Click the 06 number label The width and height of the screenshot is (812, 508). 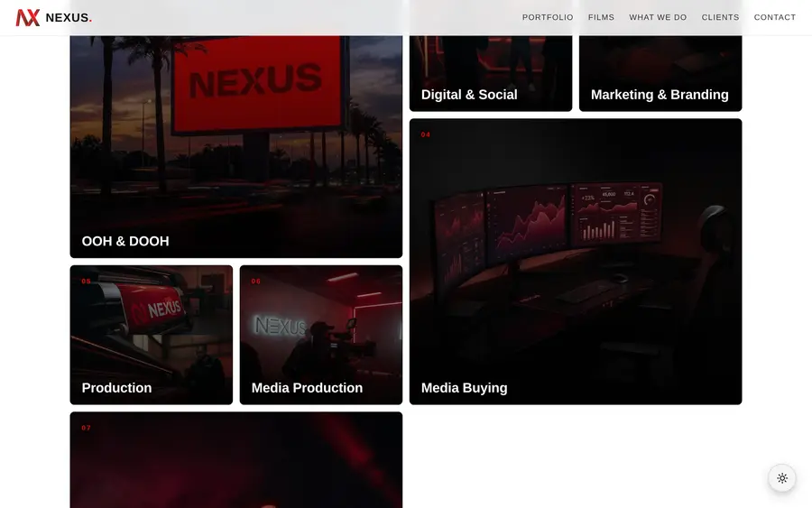256,282
